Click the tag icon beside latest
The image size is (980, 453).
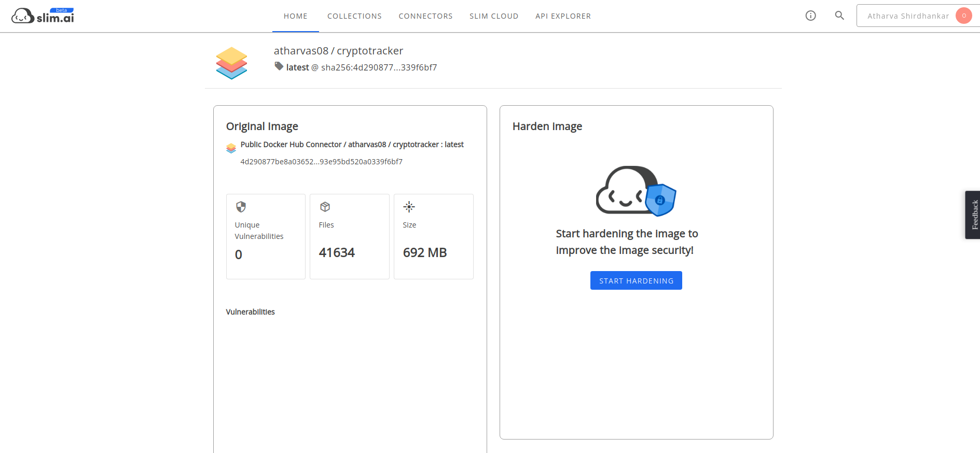(279, 66)
